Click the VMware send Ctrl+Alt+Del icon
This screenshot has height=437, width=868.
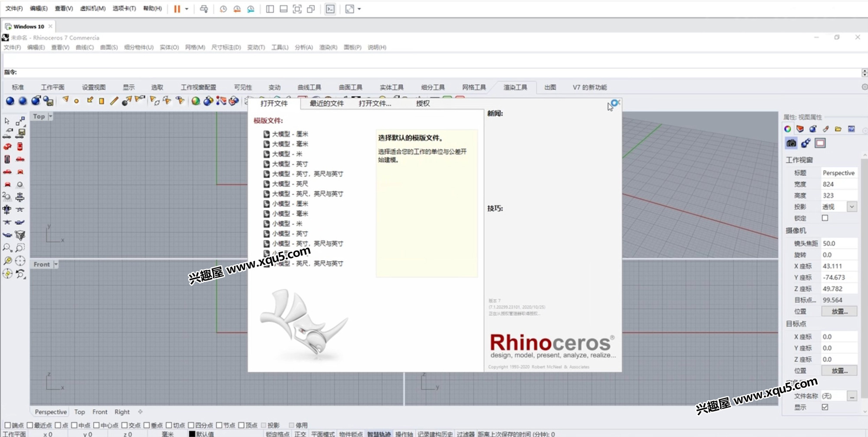pyautogui.click(x=204, y=9)
